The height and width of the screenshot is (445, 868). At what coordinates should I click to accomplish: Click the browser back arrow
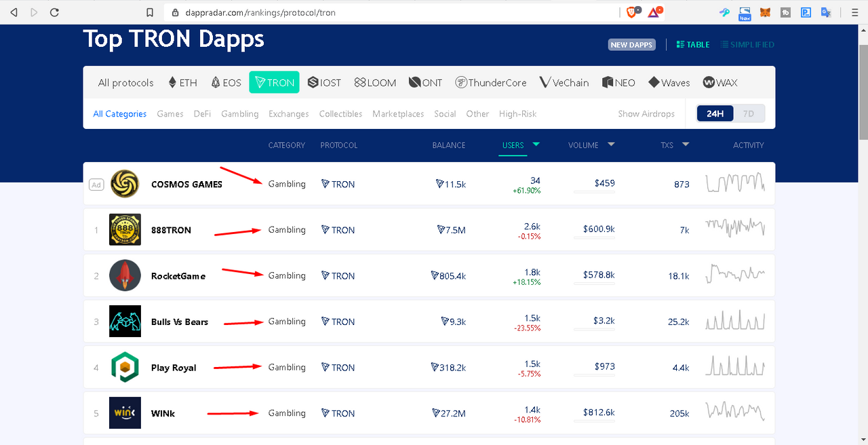point(14,12)
